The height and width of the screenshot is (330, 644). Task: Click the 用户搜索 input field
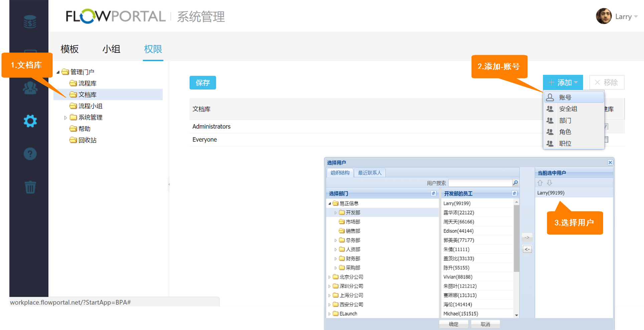click(x=480, y=183)
